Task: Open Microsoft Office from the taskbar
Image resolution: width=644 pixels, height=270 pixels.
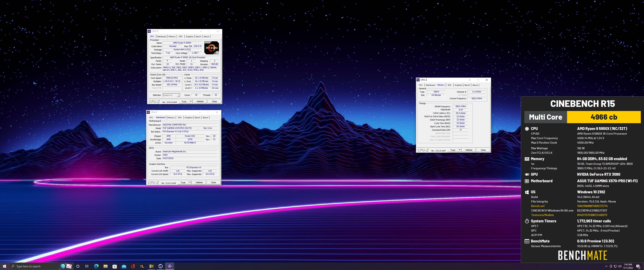Action: [x=133, y=266]
